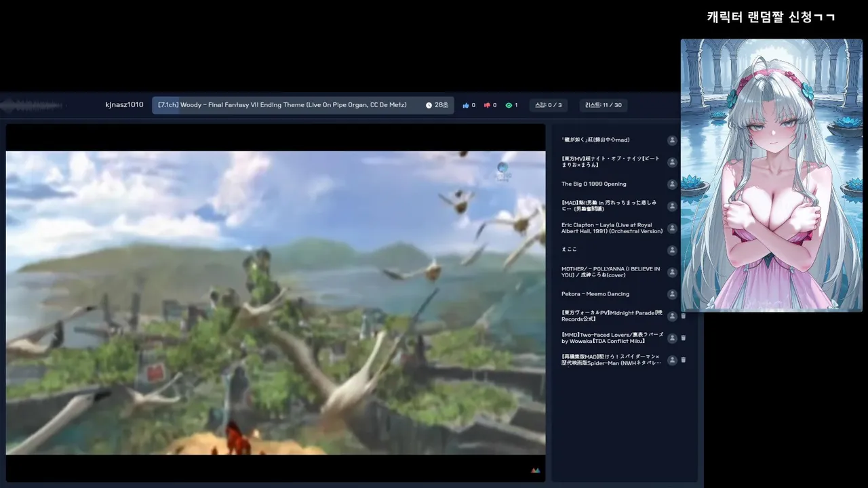868x488 pixels.
Task: Select playlist entry Spider-Man MAD
Action: pyautogui.click(x=610, y=360)
